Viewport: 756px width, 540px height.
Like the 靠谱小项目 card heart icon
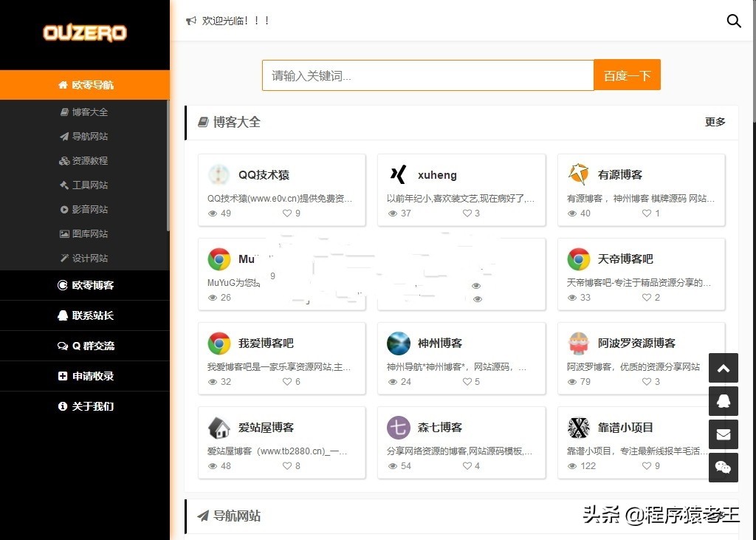coord(647,466)
